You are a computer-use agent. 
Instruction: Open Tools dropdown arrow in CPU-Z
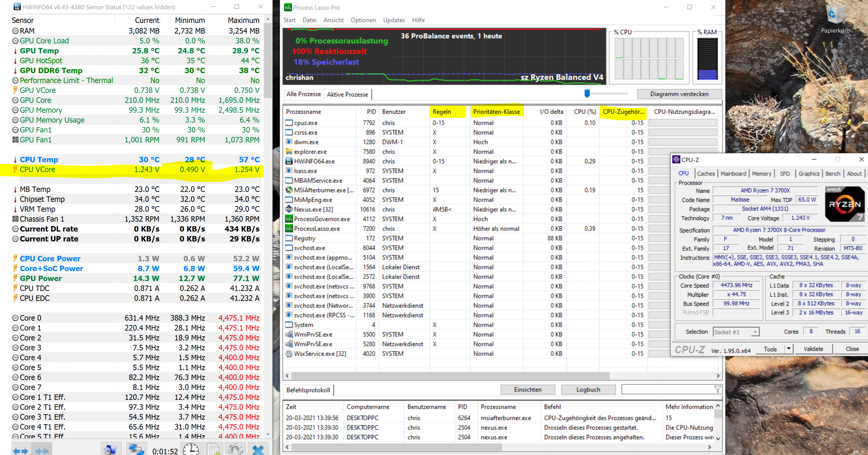point(789,349)
